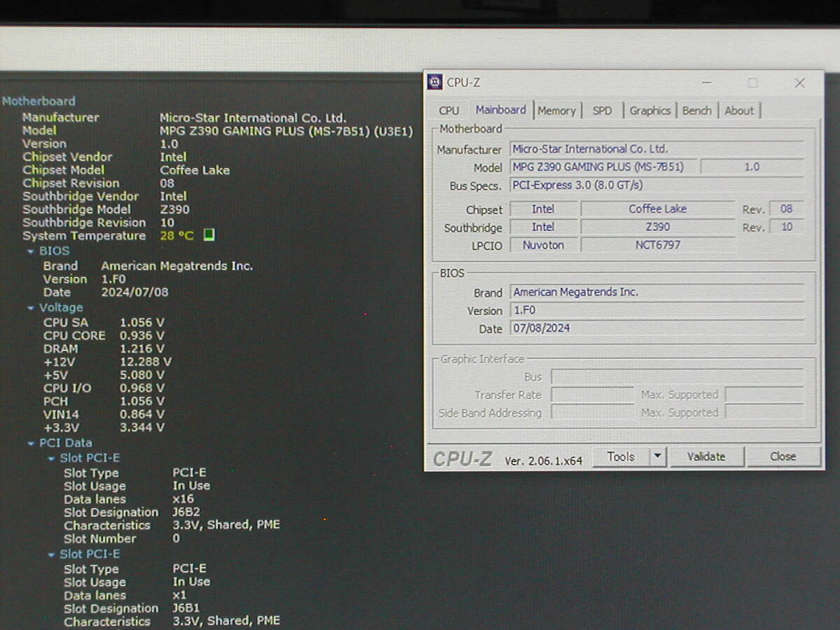840x630 pixels.
Task: Click the LPCIO NCT6797 field
Action: pos(658,245)
